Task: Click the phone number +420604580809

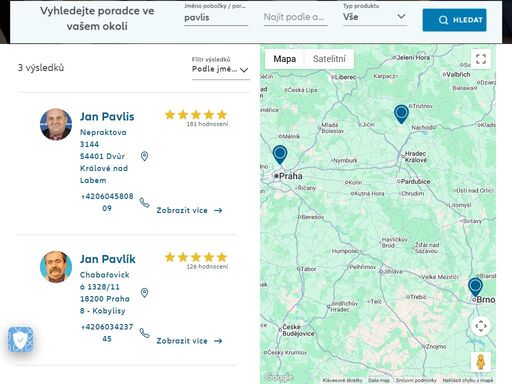Action: 107,202
